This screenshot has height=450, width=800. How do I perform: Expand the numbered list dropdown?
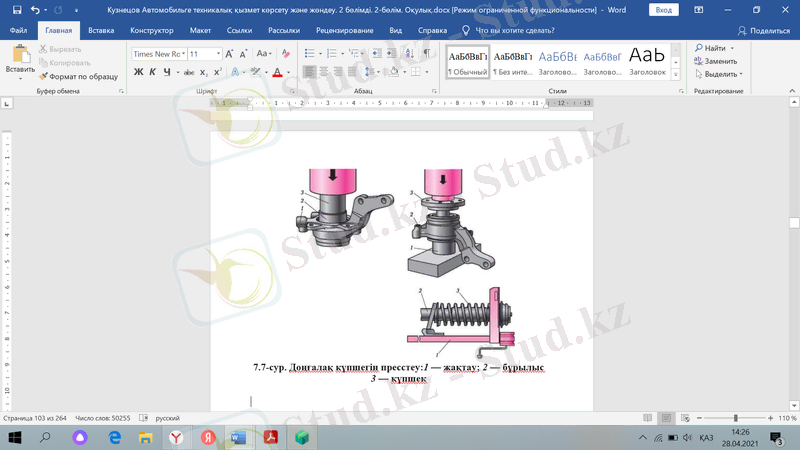(x=342, y=54)
